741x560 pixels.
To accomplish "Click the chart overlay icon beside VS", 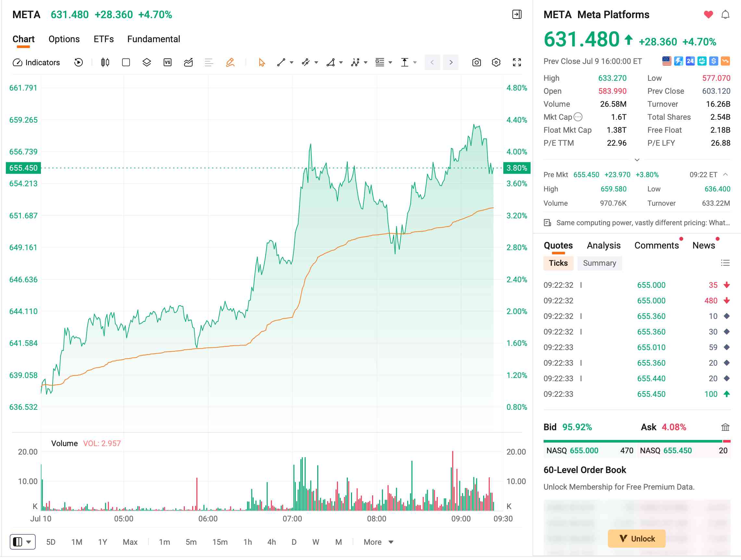I will click(188, 63).
